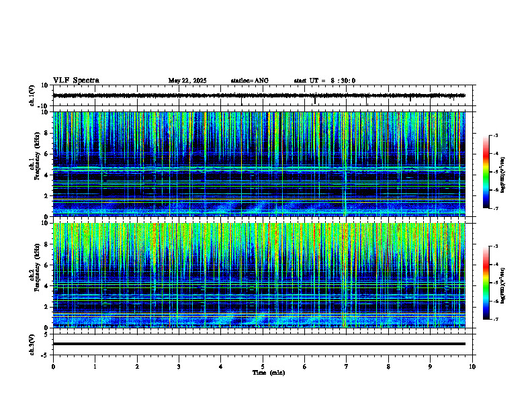The image size is (532, 411).
Task: Click the thick ch.3 voltage trace line
Action: [x=259, y=344]
